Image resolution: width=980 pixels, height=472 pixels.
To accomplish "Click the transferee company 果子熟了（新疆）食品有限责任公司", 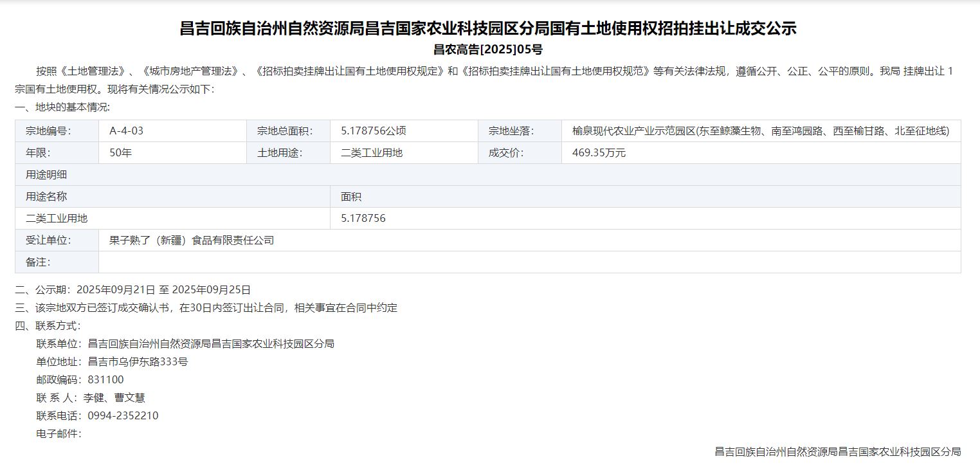I will click(192, 241).
